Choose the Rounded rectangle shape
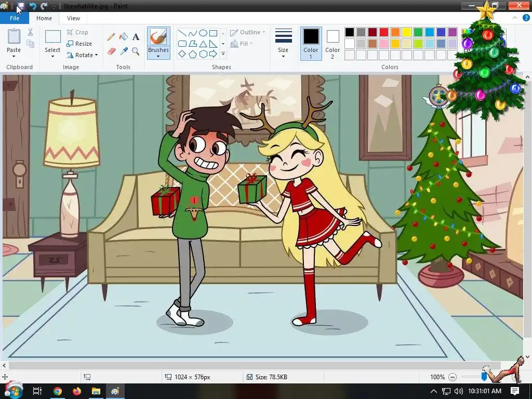532x399 pixels. pos(182,44)
